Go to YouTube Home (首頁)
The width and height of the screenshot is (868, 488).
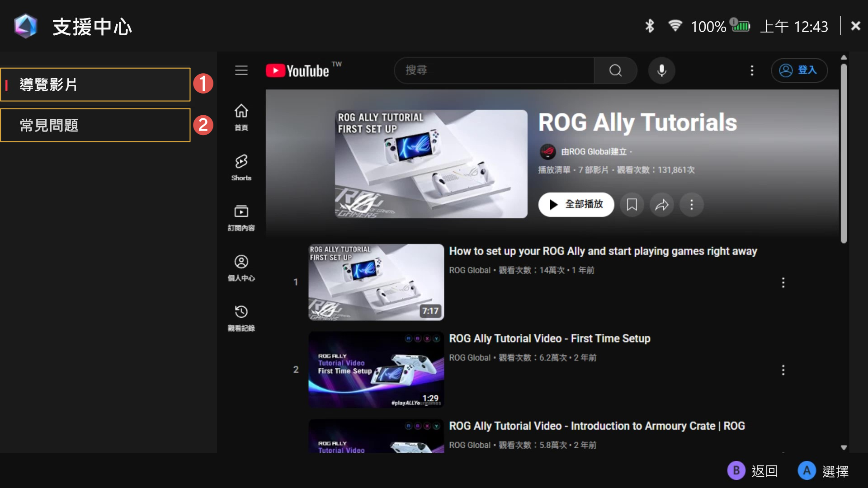(x=241, y=117)
